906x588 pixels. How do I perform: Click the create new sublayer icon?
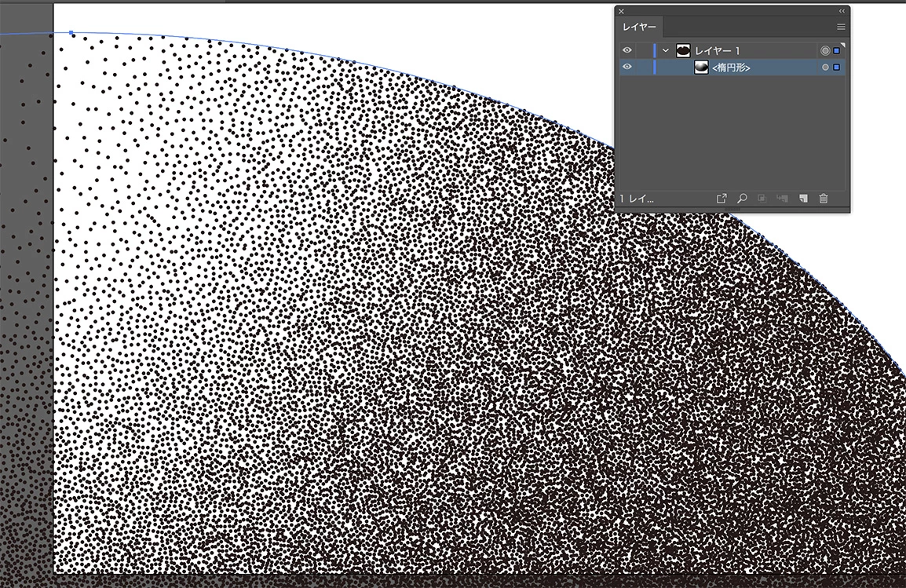783,199
